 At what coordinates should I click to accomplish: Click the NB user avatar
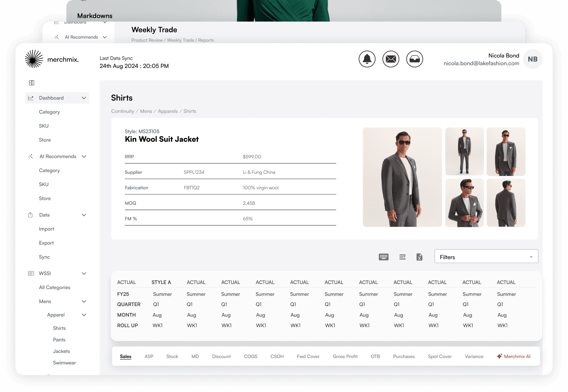[532, 59]
